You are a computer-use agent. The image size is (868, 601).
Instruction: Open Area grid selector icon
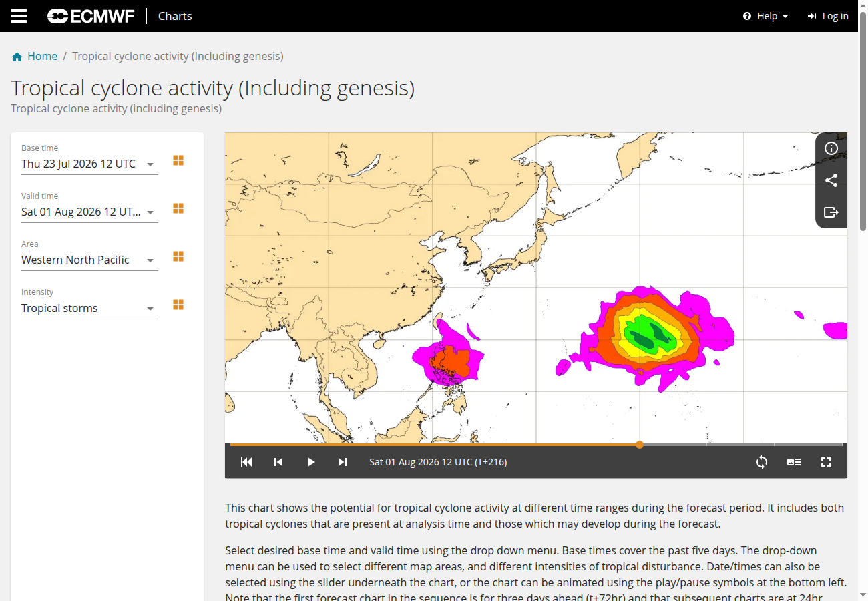pos(178,256)
